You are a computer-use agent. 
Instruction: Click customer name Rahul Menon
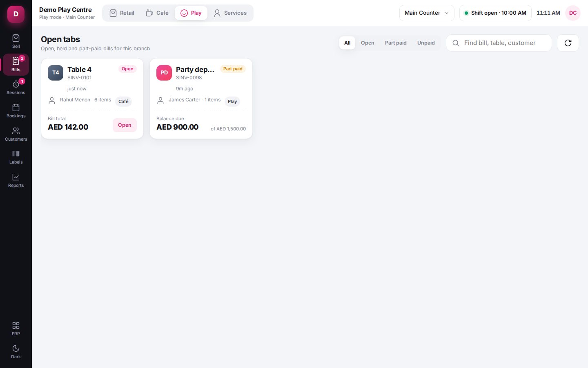[75, 100]
